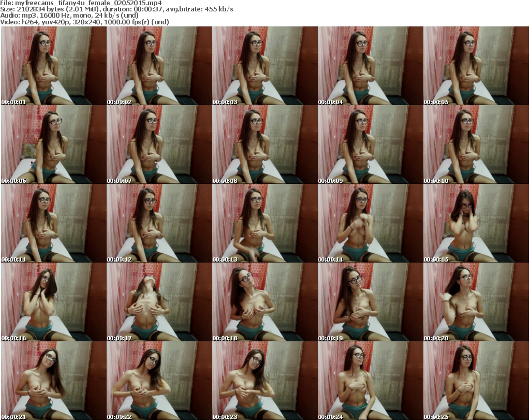
Task: View the thumbnail stamped 00:00:09
Action: [x=371, y=144]
